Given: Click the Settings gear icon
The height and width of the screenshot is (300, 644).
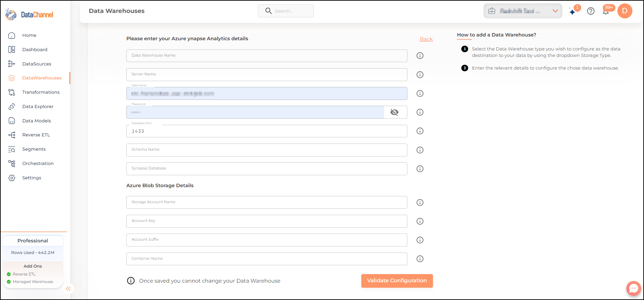Looking at the screenshot, I should point(12,178).
